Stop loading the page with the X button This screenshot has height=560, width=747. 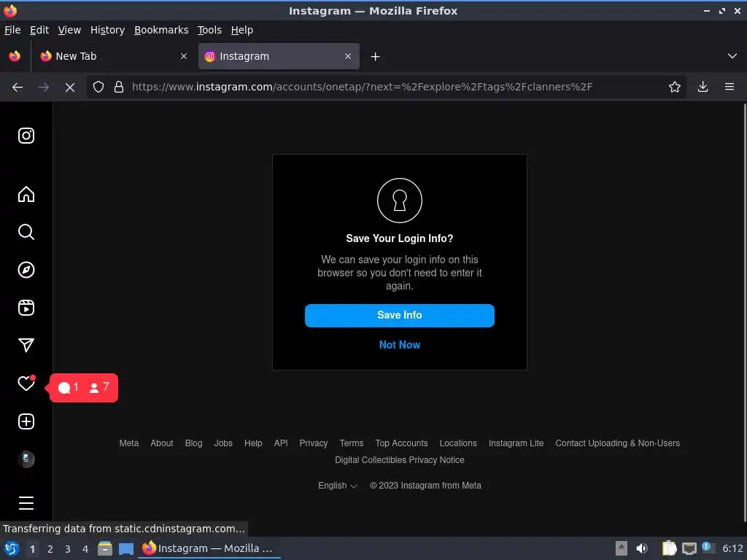tap(69, 87)
